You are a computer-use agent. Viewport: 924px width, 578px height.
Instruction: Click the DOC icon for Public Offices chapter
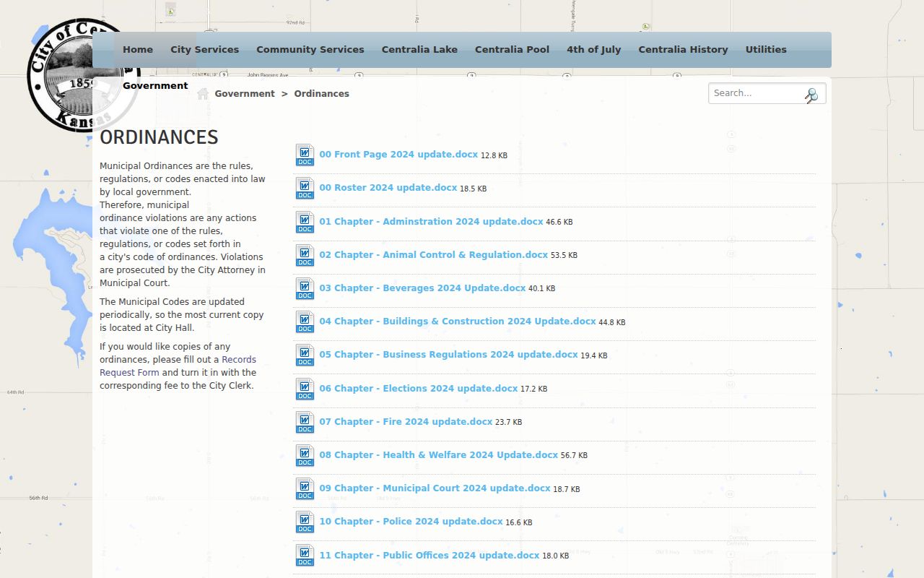[x=305, y=556]
